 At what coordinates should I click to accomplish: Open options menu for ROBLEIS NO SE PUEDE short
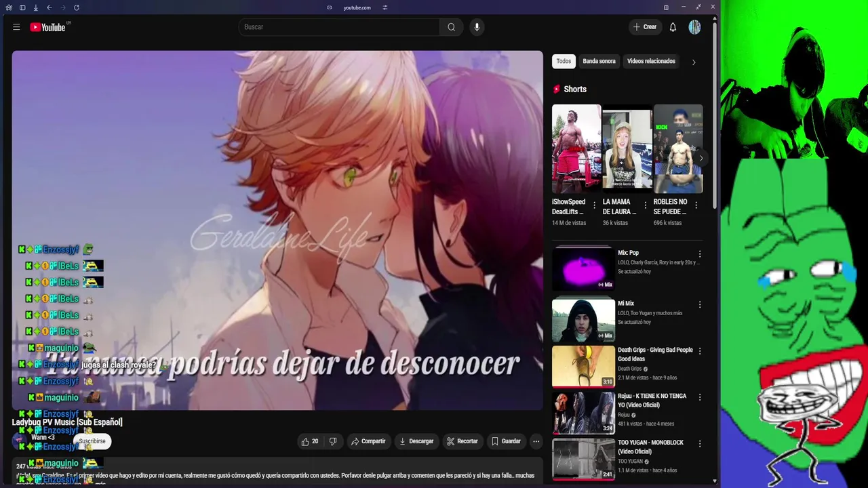coord(696,205)
